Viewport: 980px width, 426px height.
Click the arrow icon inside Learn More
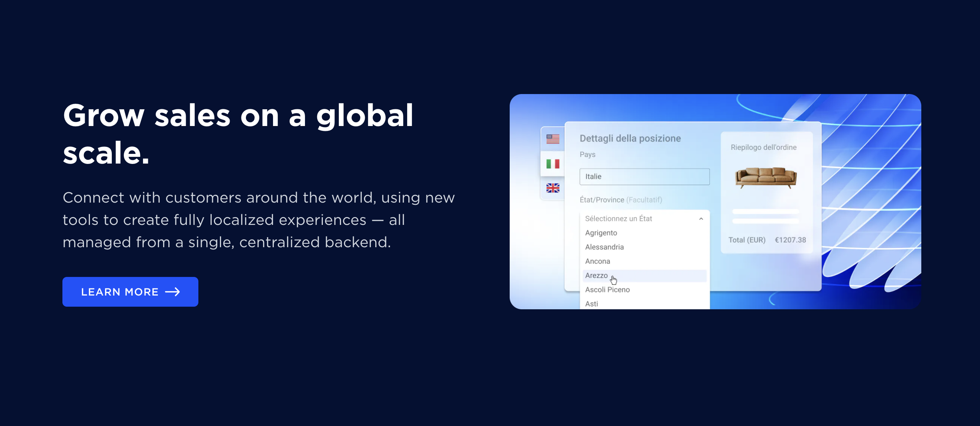click(x=172, y=291)
